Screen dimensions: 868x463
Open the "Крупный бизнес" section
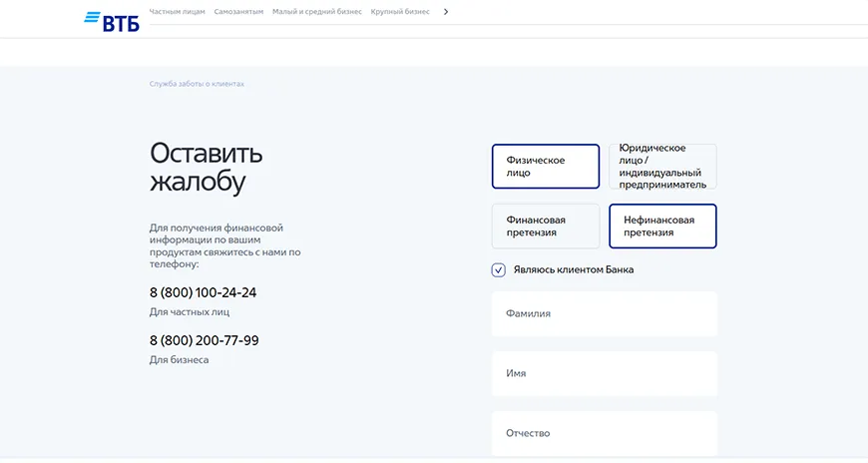(400, 12)
